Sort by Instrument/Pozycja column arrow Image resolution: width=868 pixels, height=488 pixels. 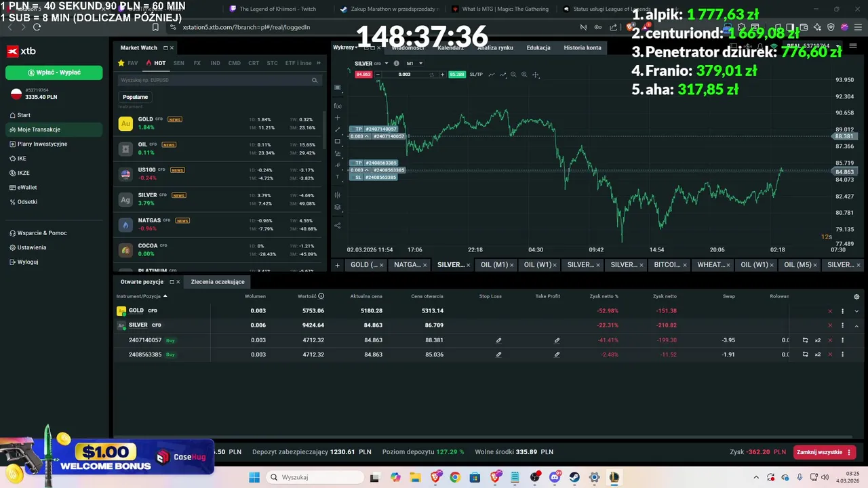[x=165, y=296]
